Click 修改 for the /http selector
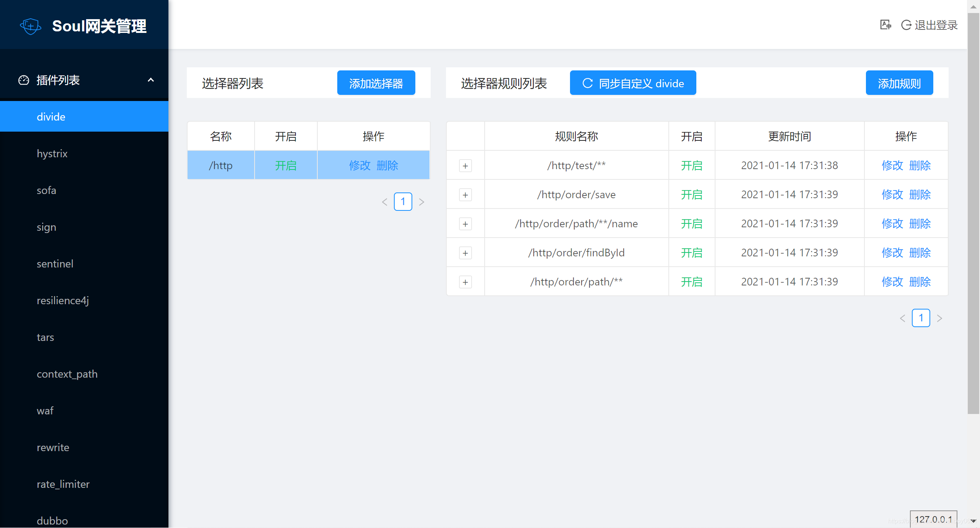Image resolution: width=980 pixels, height=528 pixels. (x=359, y=165)
